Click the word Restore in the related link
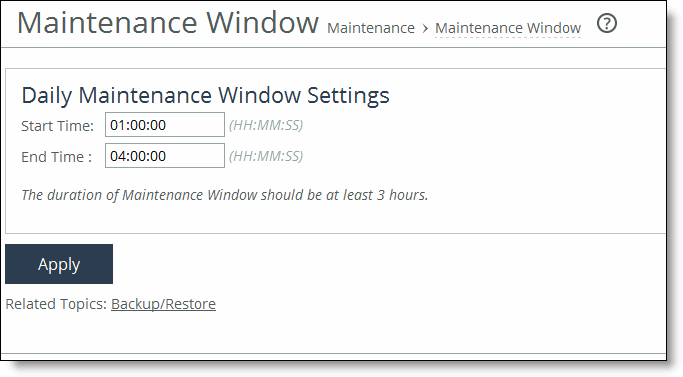The width and height of the screenshot is (683, 377). pyautogui.click(x=190, y=304)
